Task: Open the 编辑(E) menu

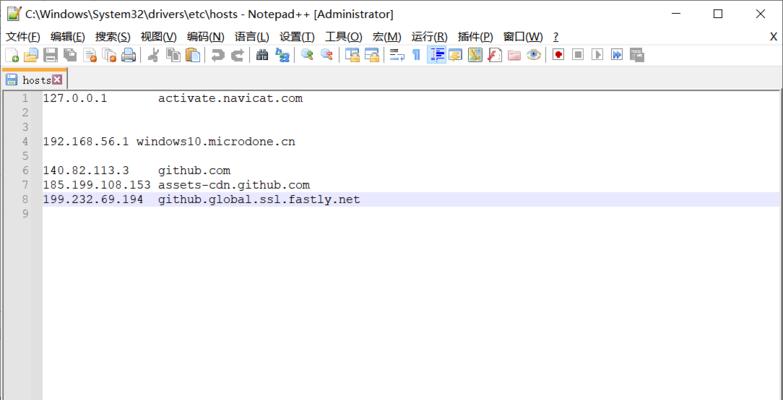Action: 68,36
